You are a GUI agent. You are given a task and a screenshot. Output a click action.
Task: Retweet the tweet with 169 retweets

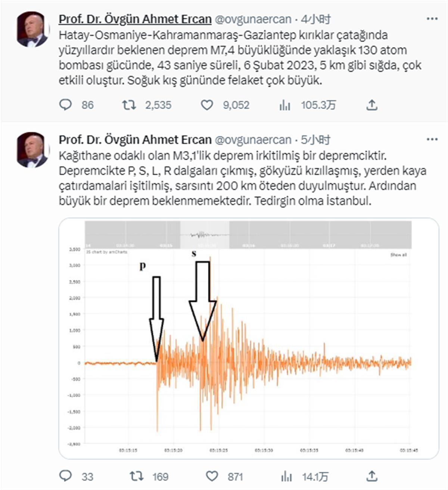[136, 476]
